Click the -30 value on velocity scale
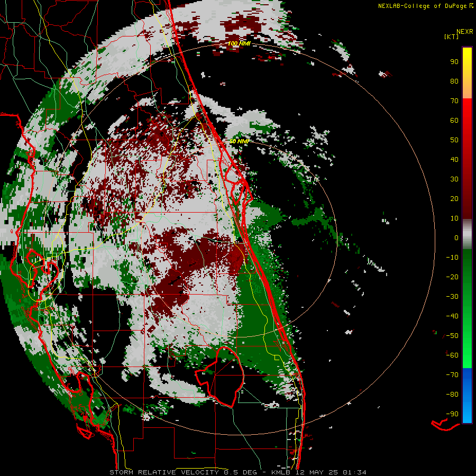Screen dimensions: 476x476 (x=452, y=297)
